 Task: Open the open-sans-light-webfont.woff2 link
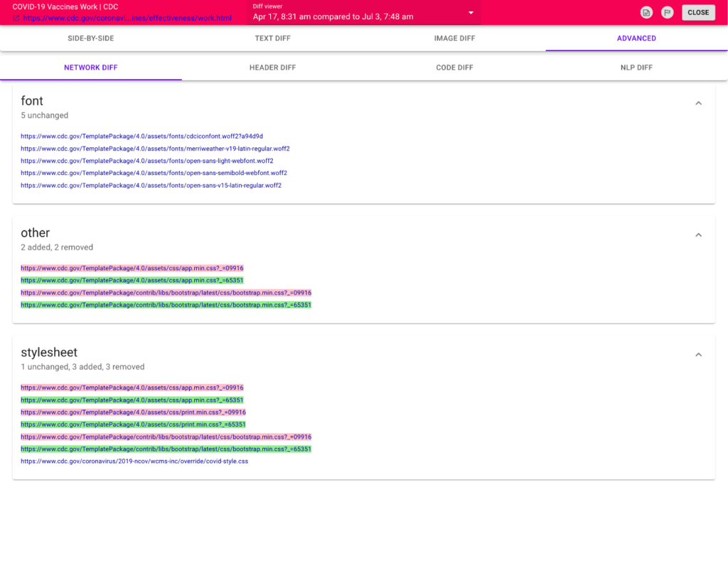coord(146,161)
